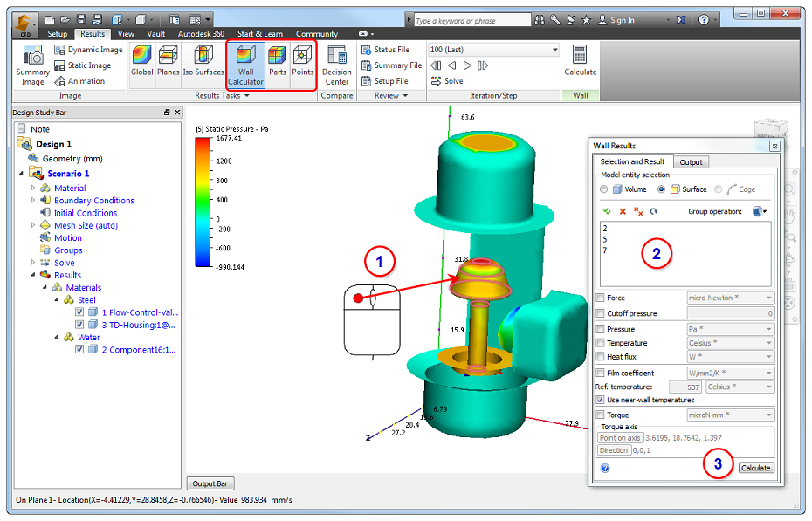Screen dimensions: 812x521
Task: Play forward through iteration steps
Action: coord(467,65)
